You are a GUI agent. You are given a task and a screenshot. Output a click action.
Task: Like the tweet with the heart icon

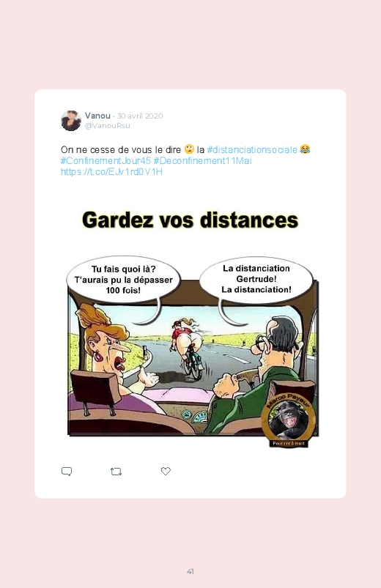click(166, 471)
